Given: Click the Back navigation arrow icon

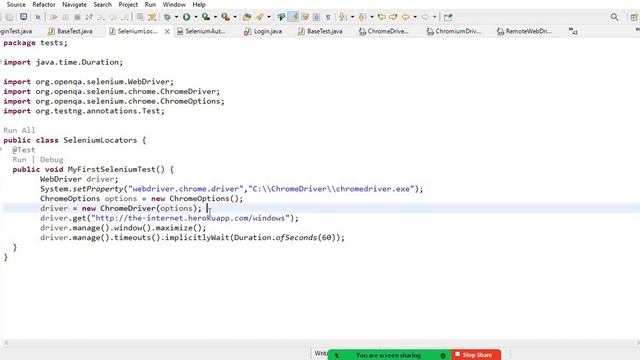Looking at the screenshot, I should coord(406,17).
